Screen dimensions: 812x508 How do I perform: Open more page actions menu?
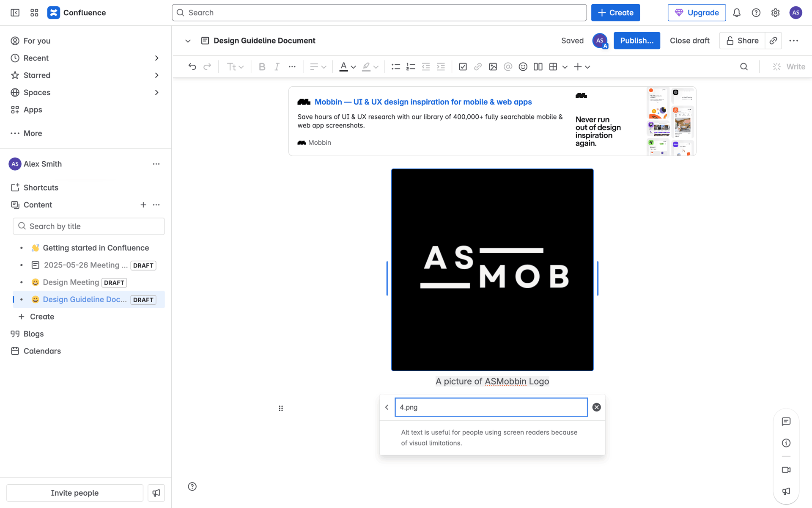[x=793, y=41]
